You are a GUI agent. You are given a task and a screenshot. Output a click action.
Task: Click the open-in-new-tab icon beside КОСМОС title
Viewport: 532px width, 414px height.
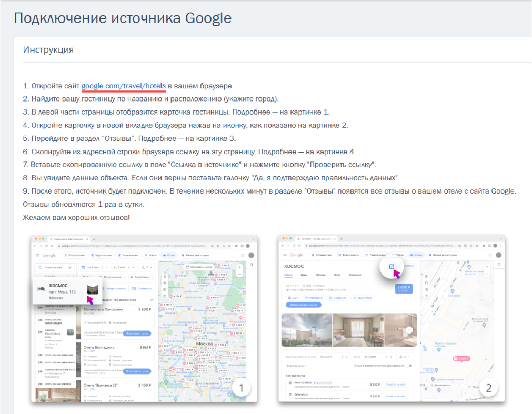coord(391,267)
